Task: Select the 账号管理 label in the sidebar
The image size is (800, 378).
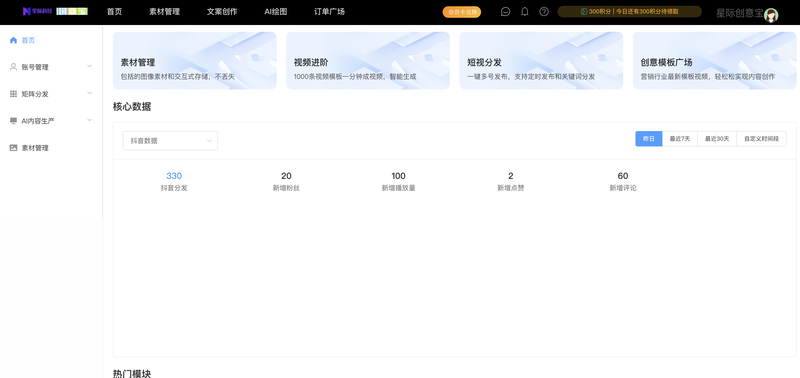Action: pyautogui.click(x=35, y=67)
